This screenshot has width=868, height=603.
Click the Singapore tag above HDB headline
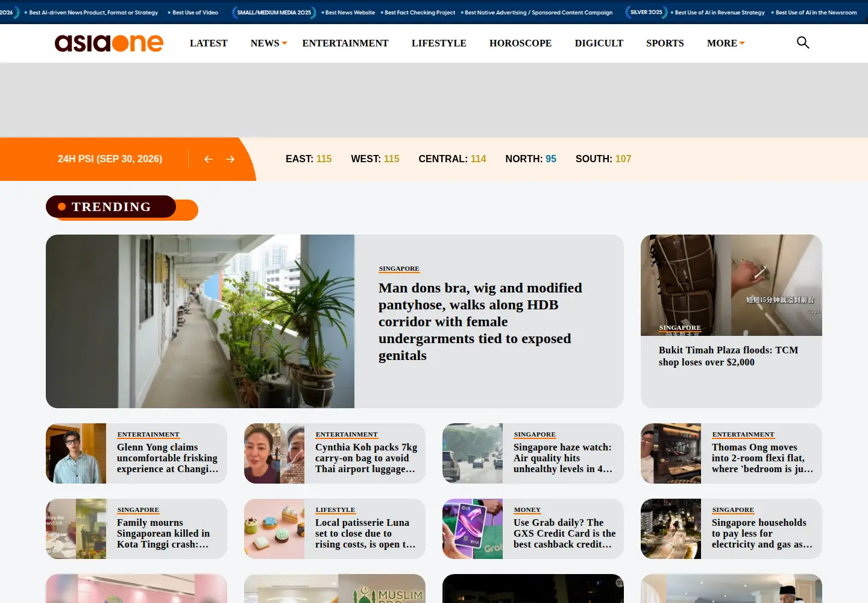(399, 269)
